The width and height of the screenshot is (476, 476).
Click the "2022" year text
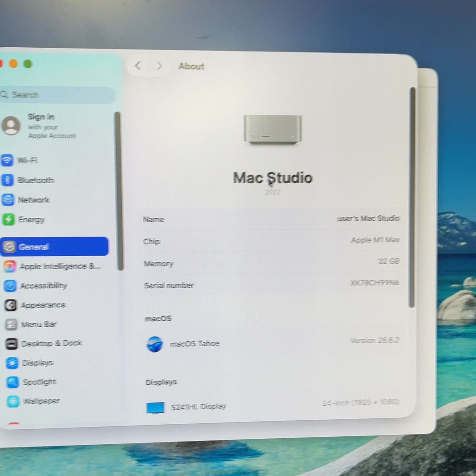[273, 192]
